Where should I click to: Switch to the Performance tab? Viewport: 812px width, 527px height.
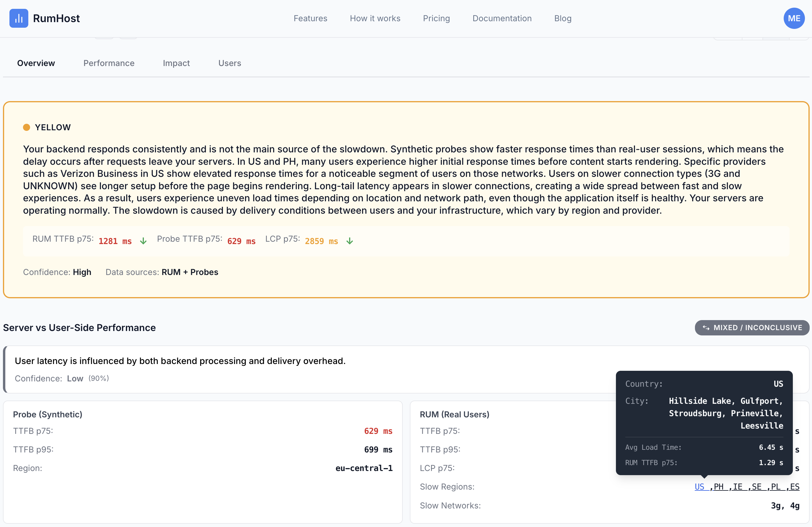click(109, 63)
